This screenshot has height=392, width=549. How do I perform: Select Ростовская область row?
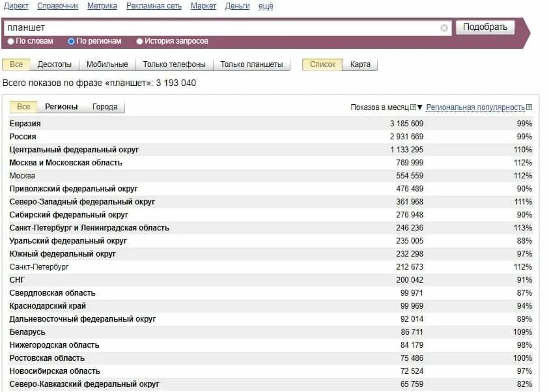271,358
